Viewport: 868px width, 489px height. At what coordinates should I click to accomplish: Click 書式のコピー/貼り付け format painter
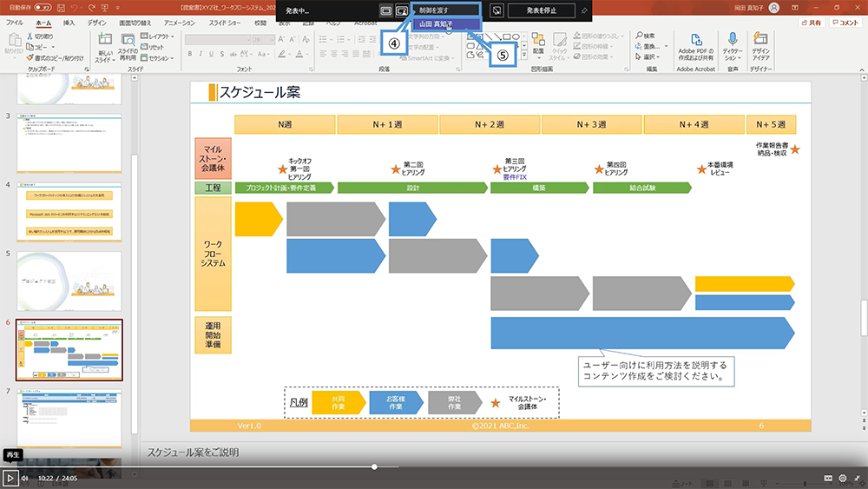click(55, 57)
